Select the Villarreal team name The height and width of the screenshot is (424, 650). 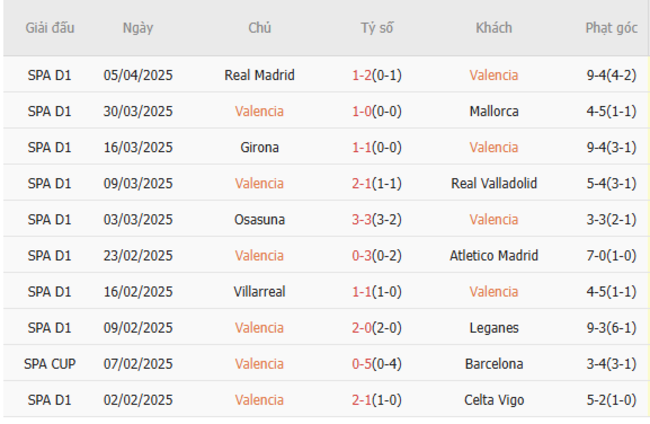tap(259, 291)
